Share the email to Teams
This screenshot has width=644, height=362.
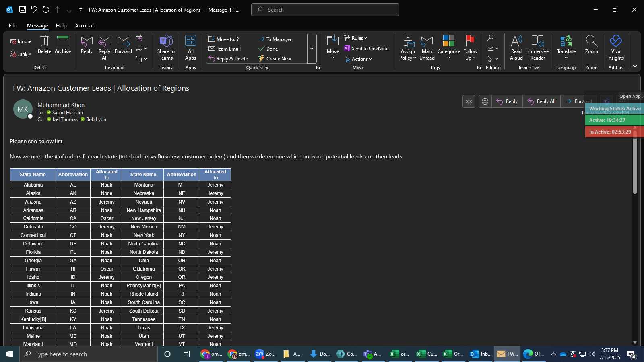pyautogui.click(x=166, y=47)
